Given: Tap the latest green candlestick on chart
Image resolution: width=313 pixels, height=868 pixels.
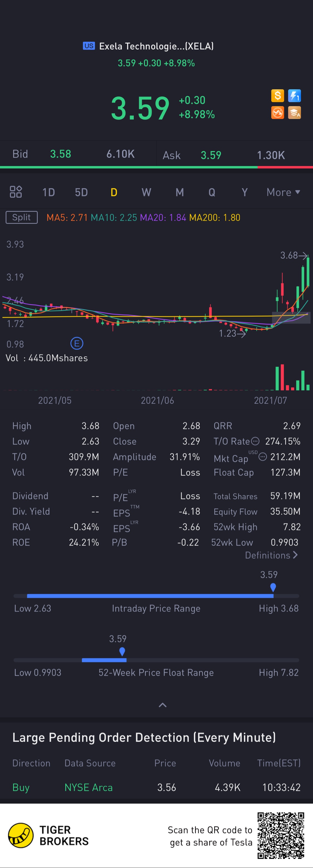Looking at the screenshot, I should (308, 272).
